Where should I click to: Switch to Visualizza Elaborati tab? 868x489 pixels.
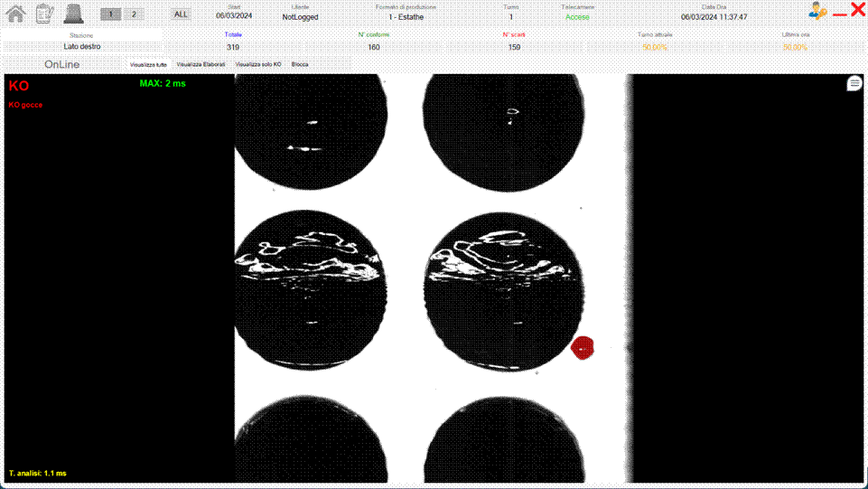click(x=201, y=65)
